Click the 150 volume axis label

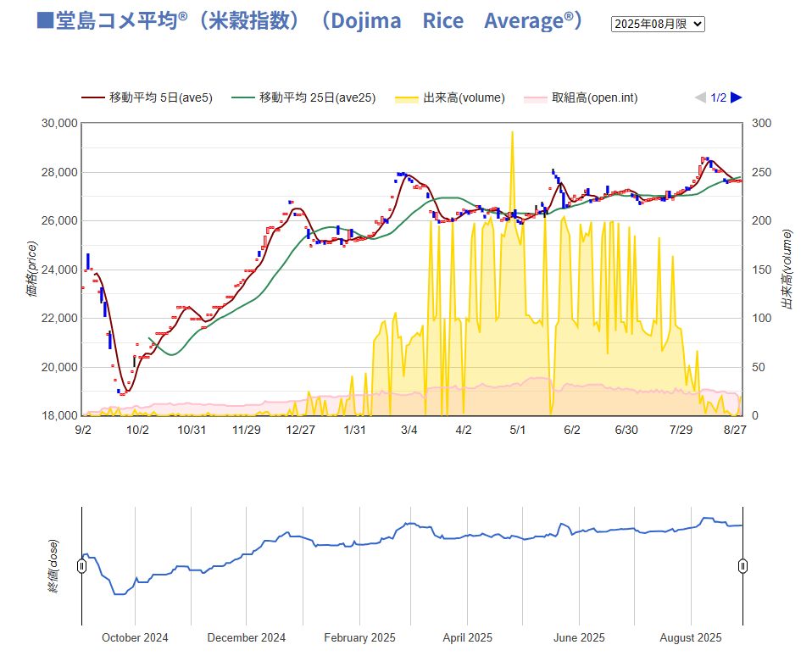point(762,270)
